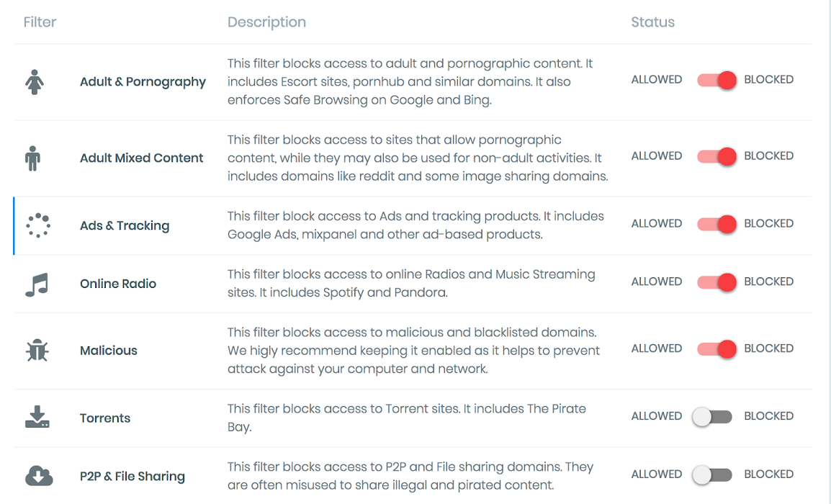Click the Filter column header
The width and height of the screenshot is (831, 504).
[x=40, y=22]
